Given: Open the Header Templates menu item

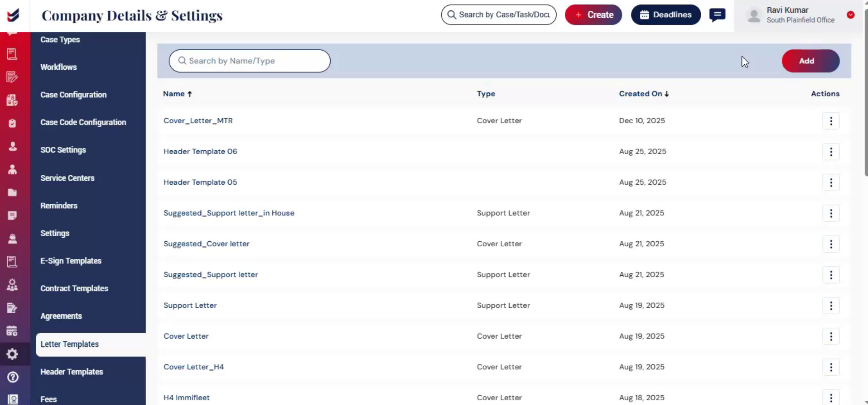Looking at the screenshot, I should (72, 372).
